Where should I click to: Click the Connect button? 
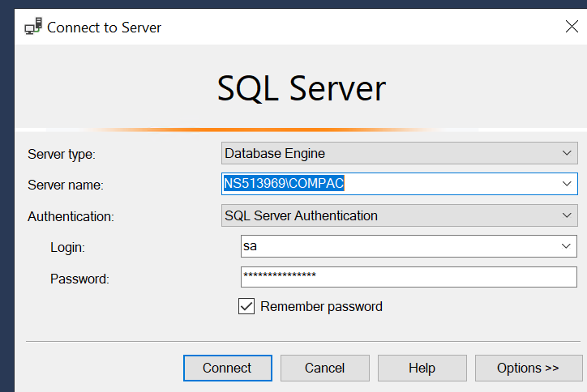tap(228, 368)
